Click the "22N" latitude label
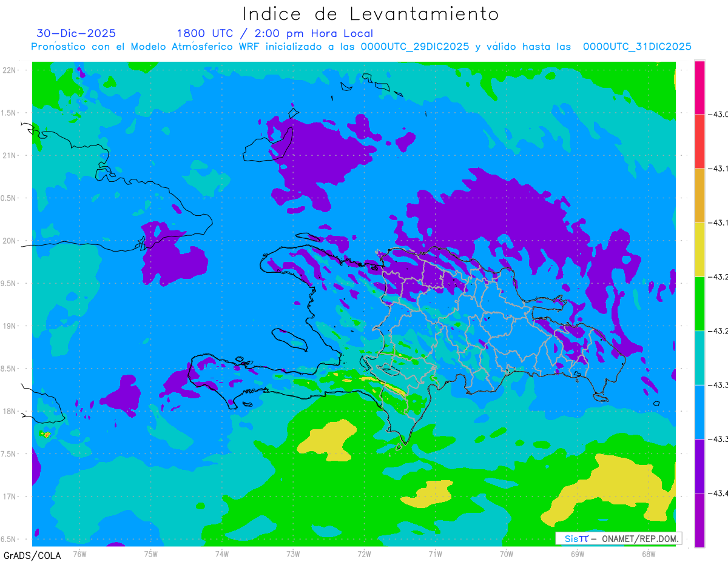 [10, 70]
